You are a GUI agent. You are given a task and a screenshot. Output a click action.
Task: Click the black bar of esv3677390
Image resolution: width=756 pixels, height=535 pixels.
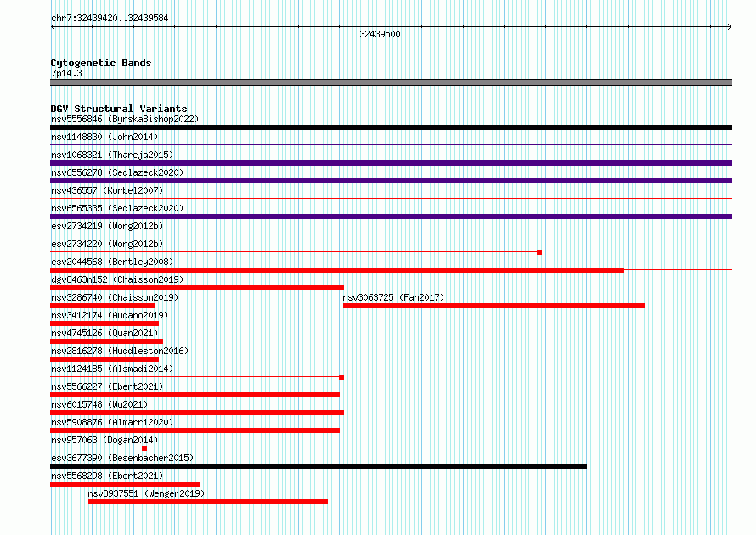319,466
